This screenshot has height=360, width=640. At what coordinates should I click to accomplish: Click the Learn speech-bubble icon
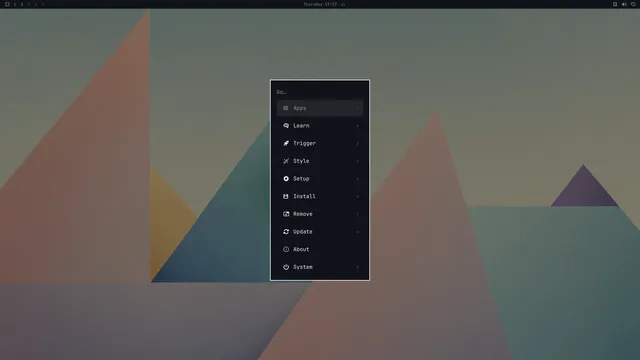pyautogui.click(x=286, y=126)
